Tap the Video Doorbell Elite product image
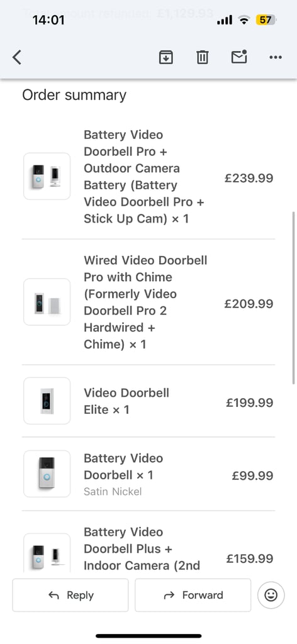 [47, 401]
